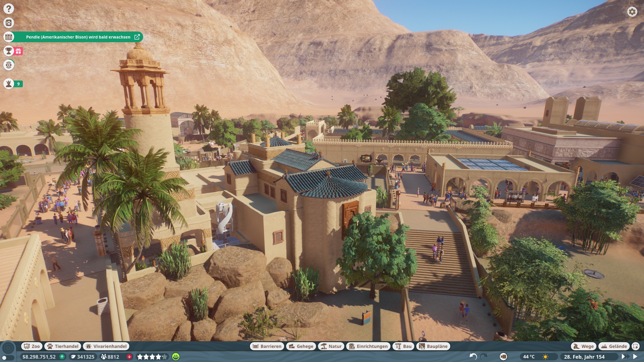This screenshot has height=362, width=644.
Task: Toggle the eye view-mode icon
Action: pos(9,65)
